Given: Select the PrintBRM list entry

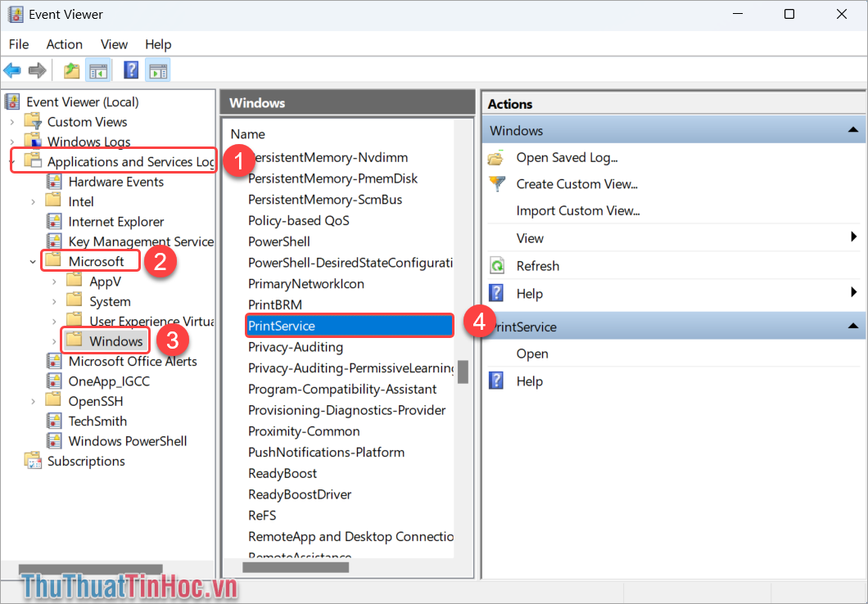Looking at the screenshot, I should (x=275, y=304).
